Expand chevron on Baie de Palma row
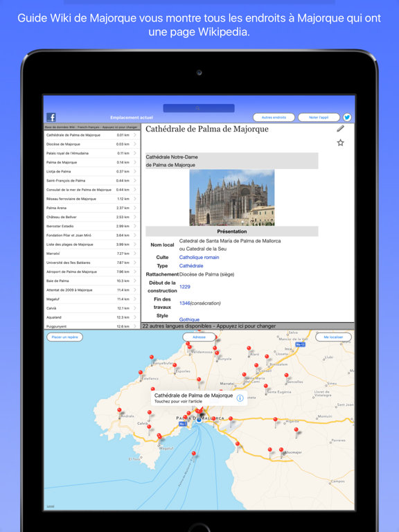The width and height of the screenshot is (399, 532). pos(135,281)
